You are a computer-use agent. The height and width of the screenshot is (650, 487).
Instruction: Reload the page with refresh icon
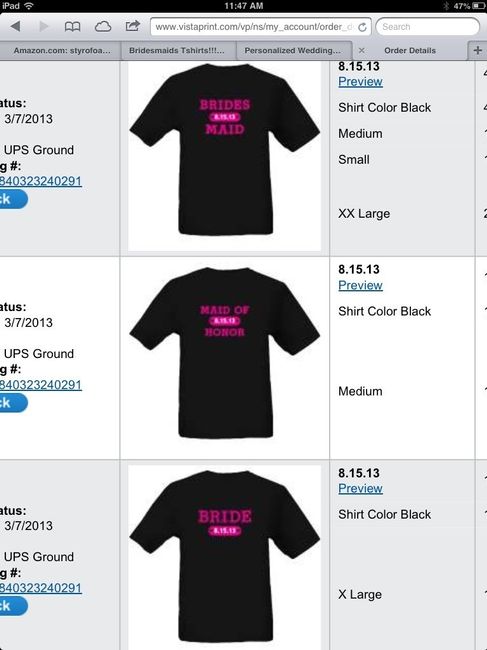[x=362, y=27]
